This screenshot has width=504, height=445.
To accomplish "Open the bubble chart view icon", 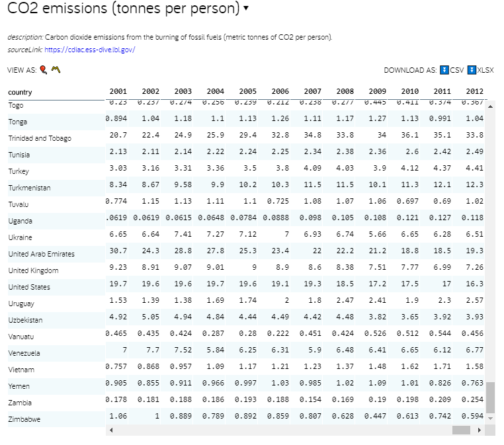I will pyautogui.click(x=43, y=69).
